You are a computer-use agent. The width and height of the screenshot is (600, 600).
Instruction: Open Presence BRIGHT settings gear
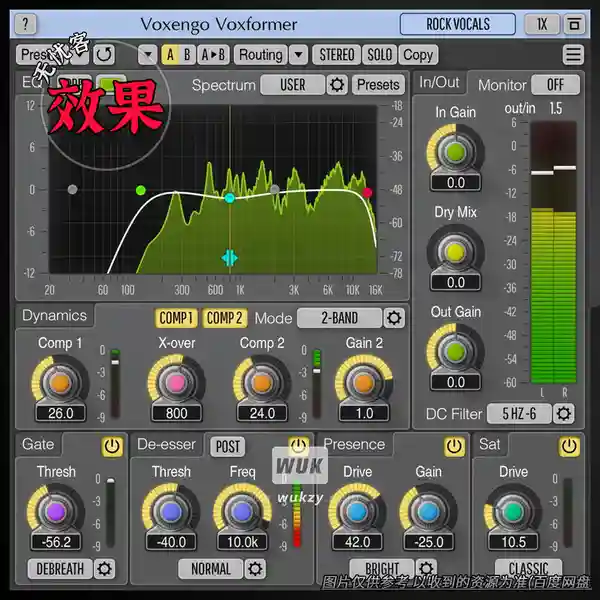tap(426, 568)
